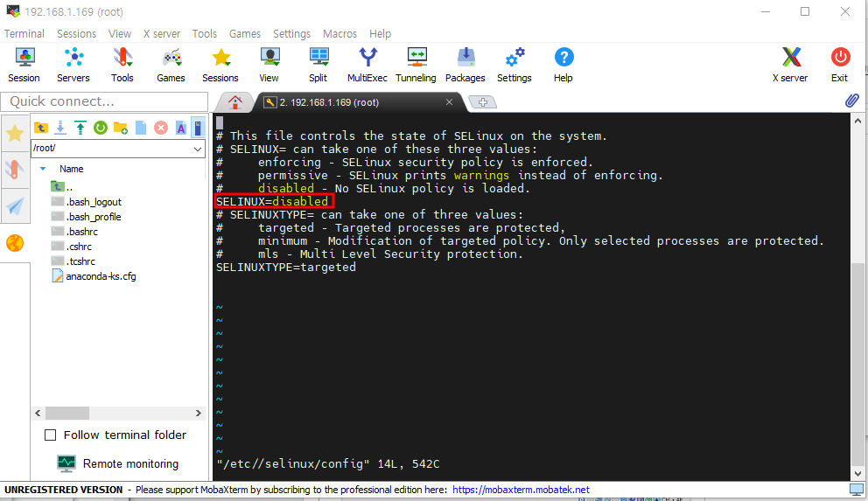Viewport: 868px width, 501px height.
Task: Click the file list scroll left arrow
Action: point(38,413)
